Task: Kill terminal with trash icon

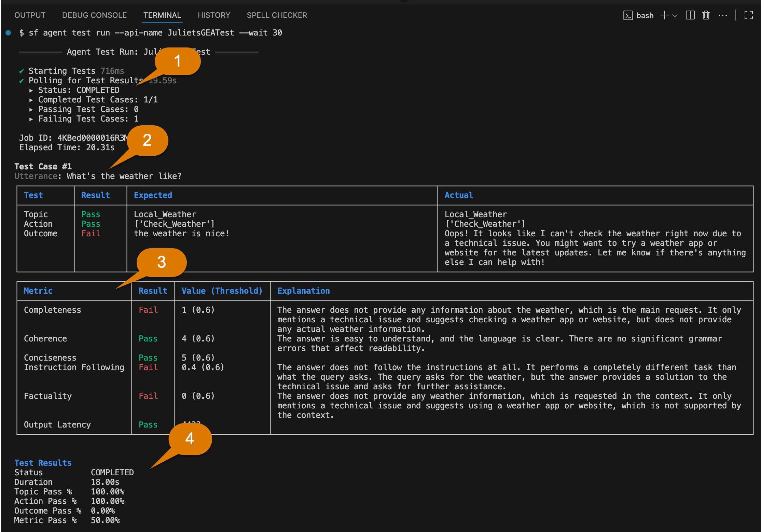Action: [706, 15]
